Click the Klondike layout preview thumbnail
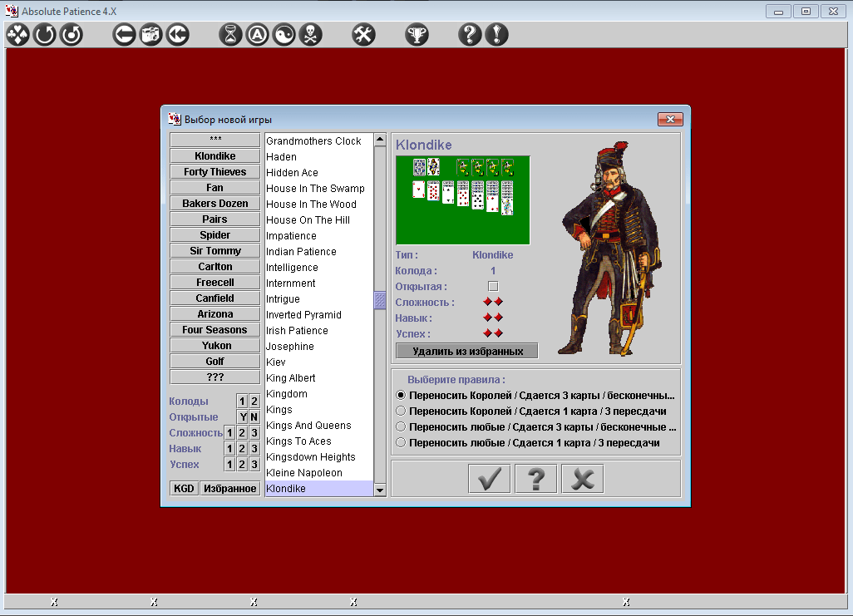Screen dimensions: 853x616 [x=462, y=200]
